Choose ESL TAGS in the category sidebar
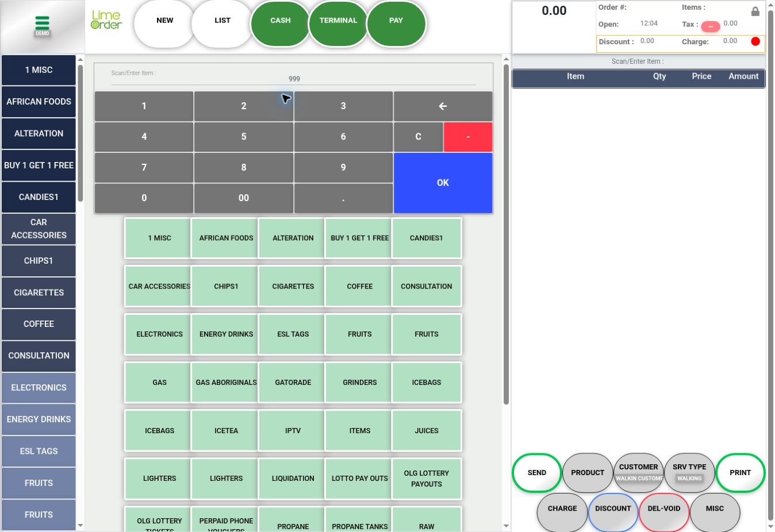 tap(39, 451)
